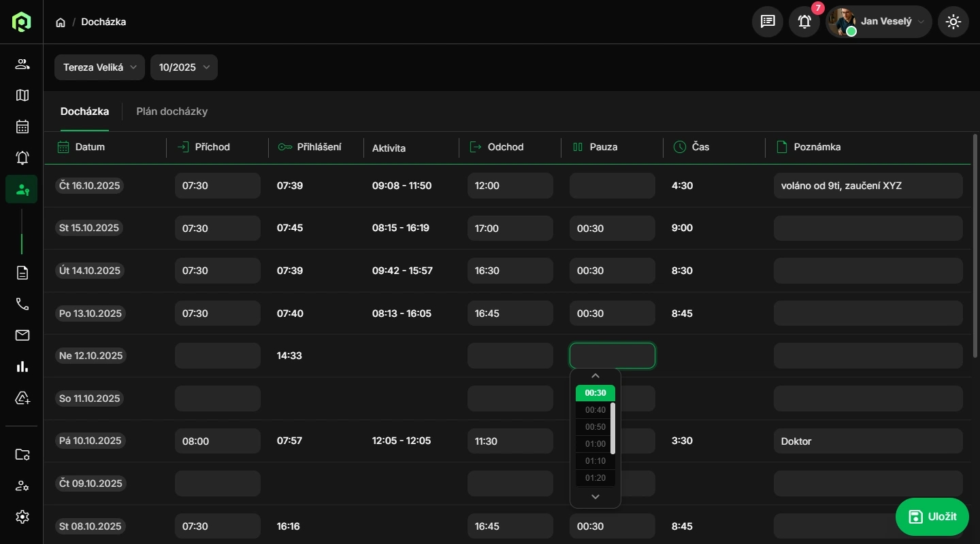
Task: Select the highlighted attendance person icon in sidebar
Action: tap(22, 190)
